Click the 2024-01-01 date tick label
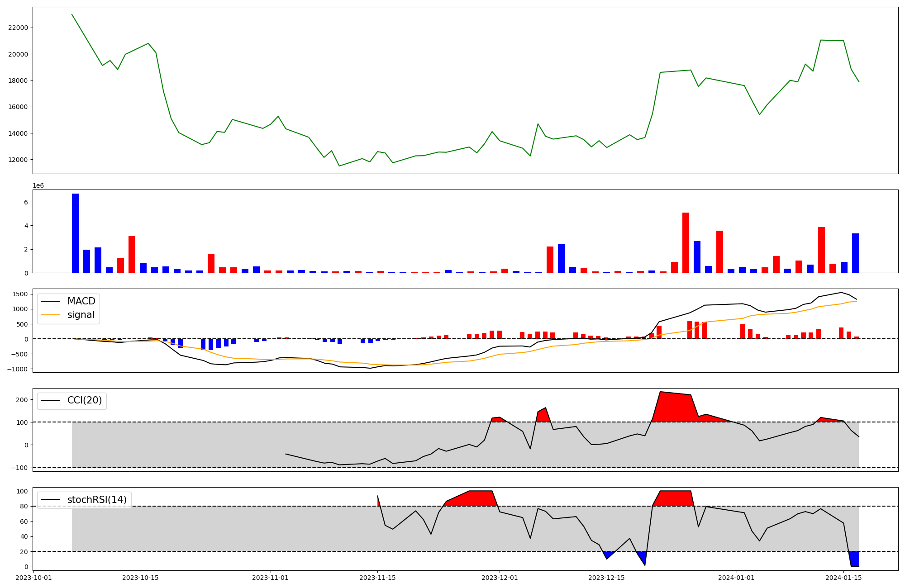This screenshot has width=905, height=588. pyautogui.click(x=736, y=578)
